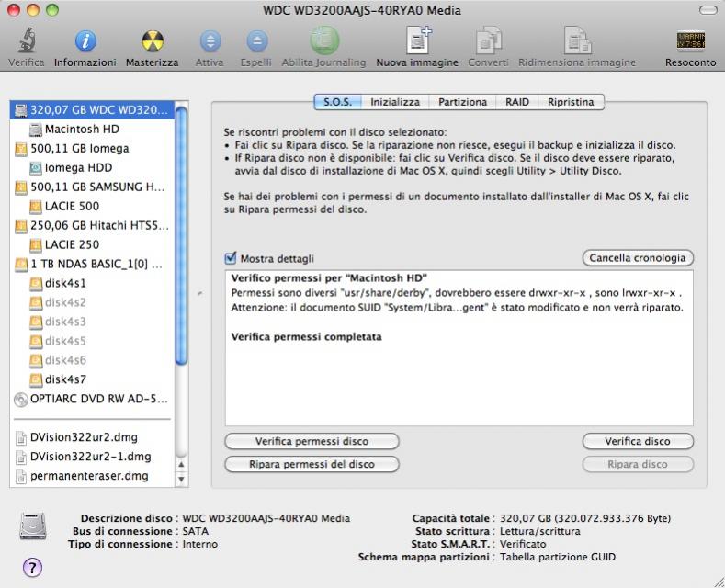
Task: Click the Cancella cronologia button
Action: coord(638,258)
